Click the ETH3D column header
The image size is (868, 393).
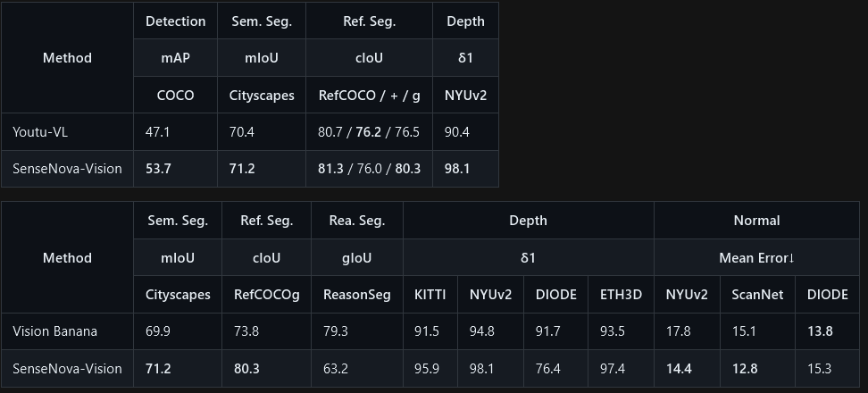coord(622,295)
